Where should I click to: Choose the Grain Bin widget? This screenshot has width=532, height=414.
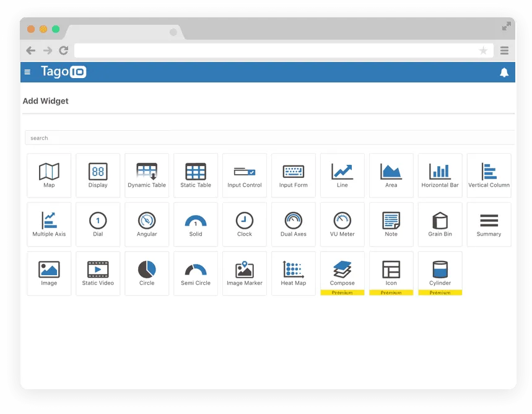[x=440, y=224]
